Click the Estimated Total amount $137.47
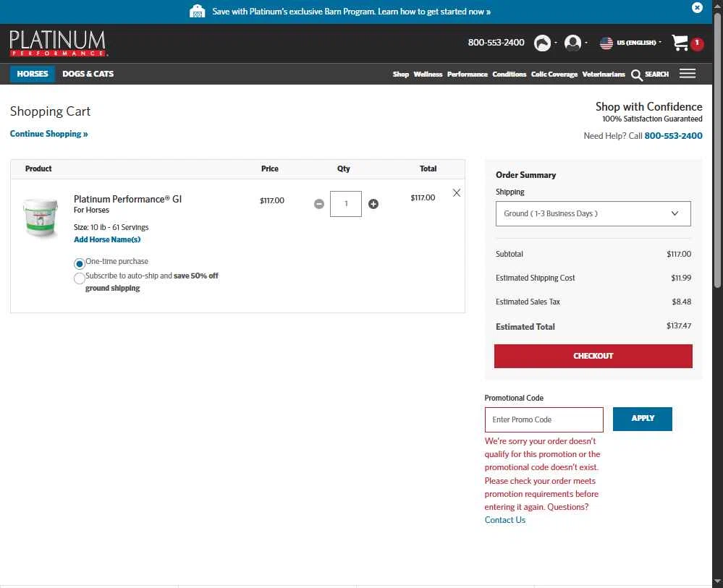Image resolution: width=723 pixels, height=588 pixels. (x=679, y=326)
